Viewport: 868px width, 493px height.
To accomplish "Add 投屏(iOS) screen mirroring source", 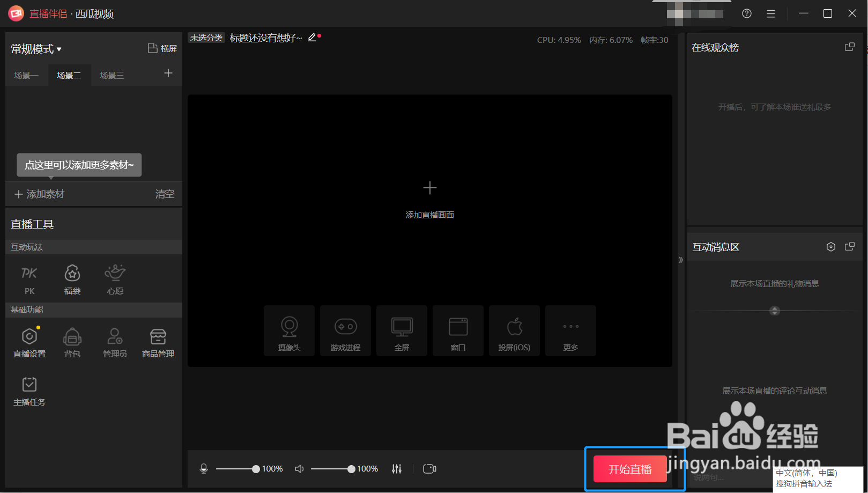I will [x=515, y=331].
